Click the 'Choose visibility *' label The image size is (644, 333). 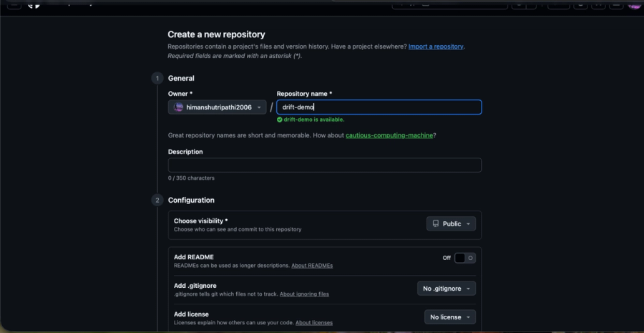[201, 221]
